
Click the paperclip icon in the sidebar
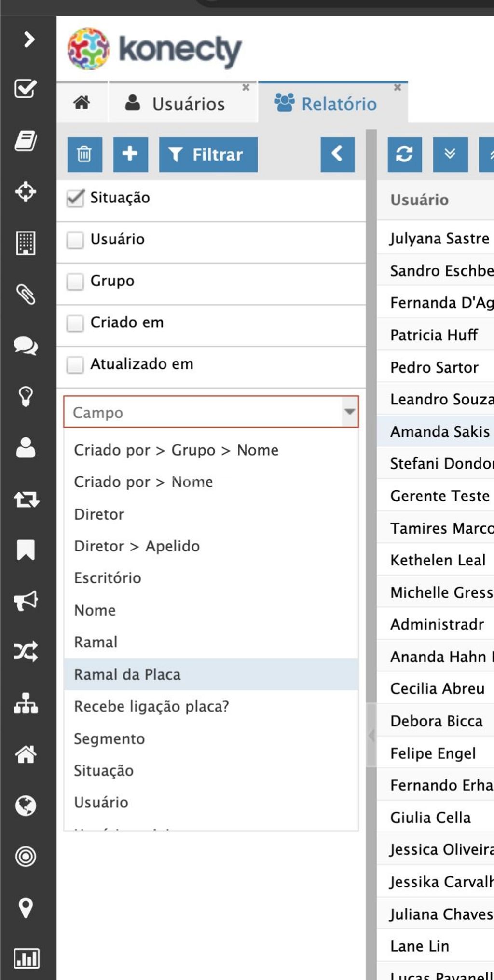click(x=26, y=294)
